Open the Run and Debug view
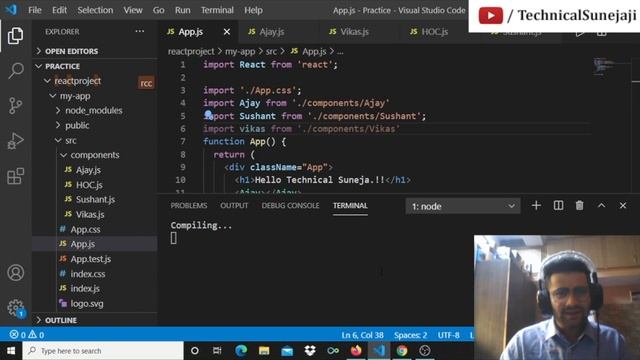 coord(16,141)
